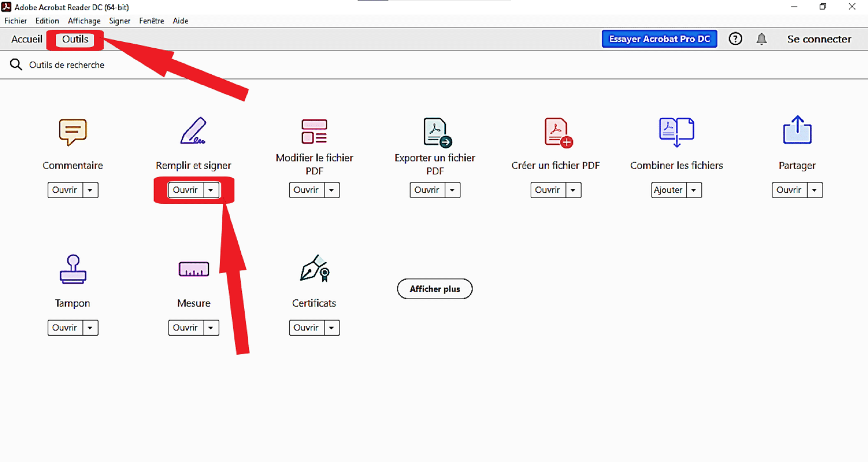Open Remplir et signer with Ouvrir

tap(186, 190)
